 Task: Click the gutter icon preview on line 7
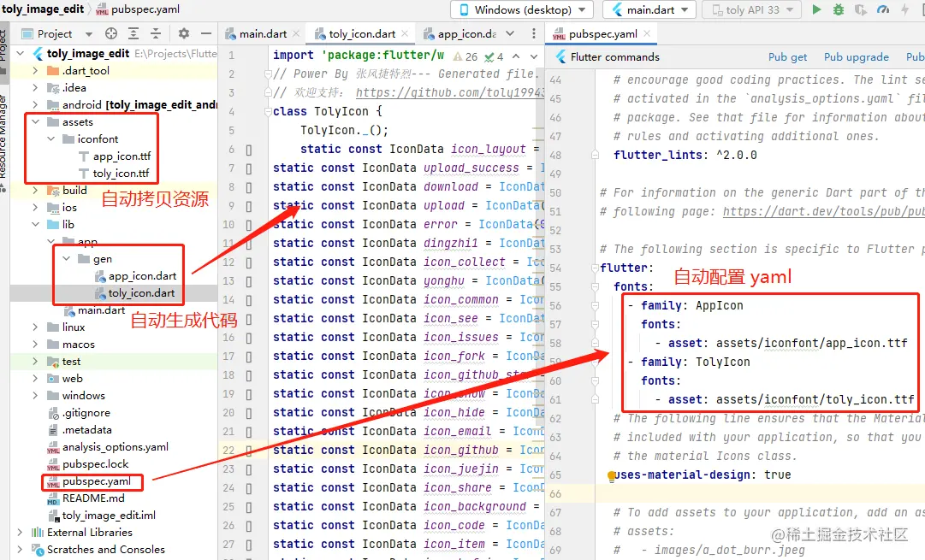(249, 168)
